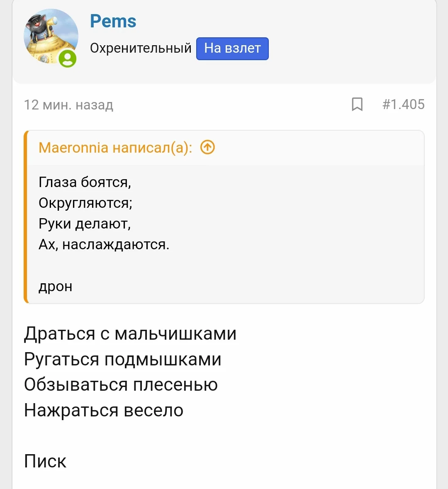Click the word "дрон" in the quote
This screenshot has width=448, height=489.
click(56, 286)
